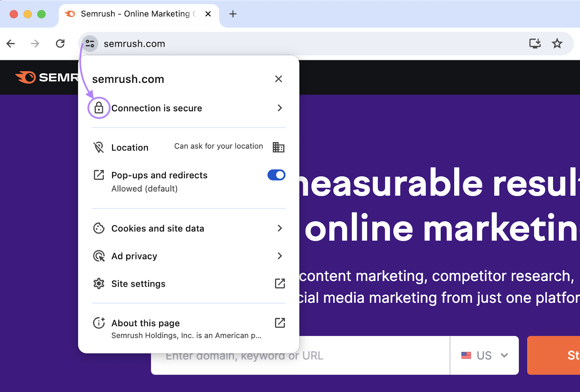Click the Ad privacy icon in site menu
The width and height of the screenshot is (580, 392).
[x=99, y=256]
